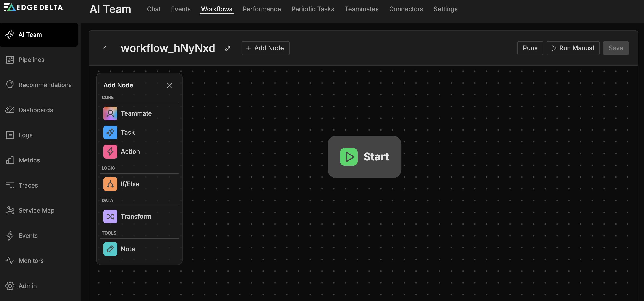Viewport: 644px width, 301px height.
Task: Add a Note tool node
Action: click(127, 249)
